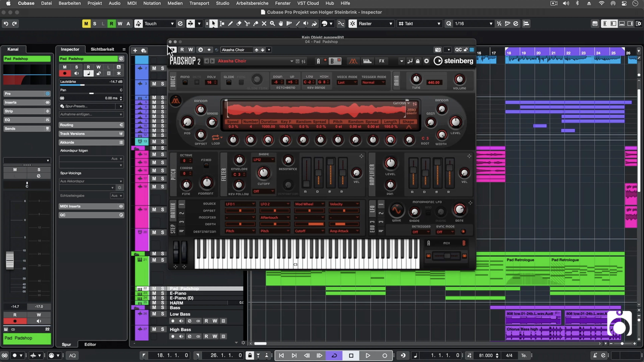Toggle Padshop Mono voice switch
The image size is (644, 362).
(x=185, y=82)
